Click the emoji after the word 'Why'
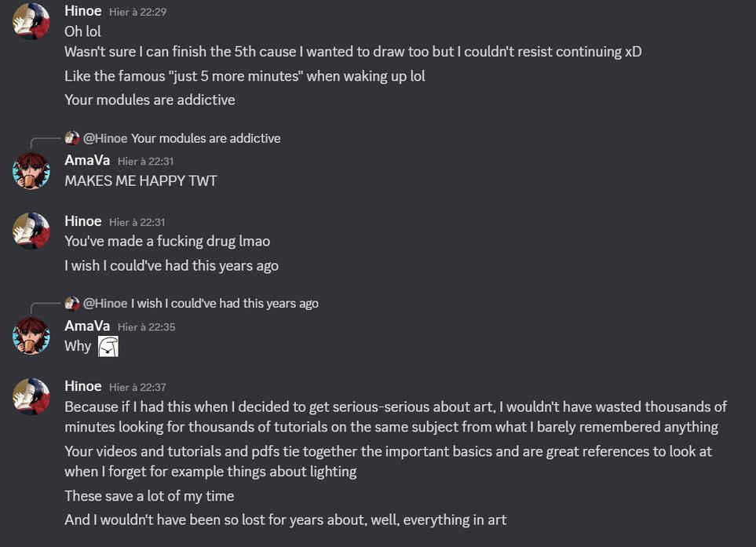756x547 pixels. point(108,346)
